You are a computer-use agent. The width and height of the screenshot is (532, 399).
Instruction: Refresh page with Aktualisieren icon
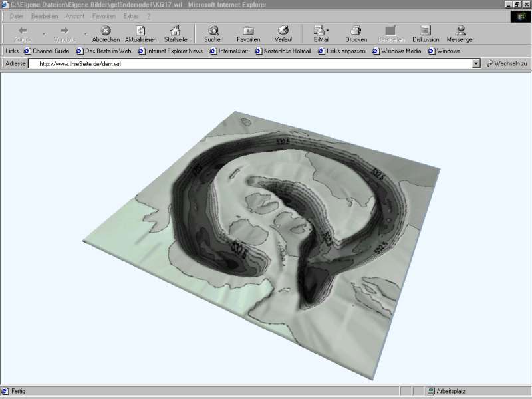(140, 31)
